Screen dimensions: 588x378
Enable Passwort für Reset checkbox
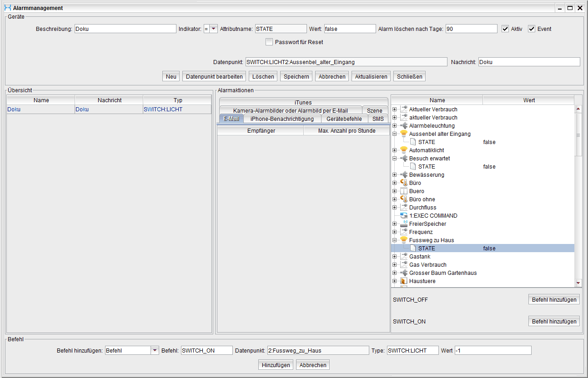point(269,42)
